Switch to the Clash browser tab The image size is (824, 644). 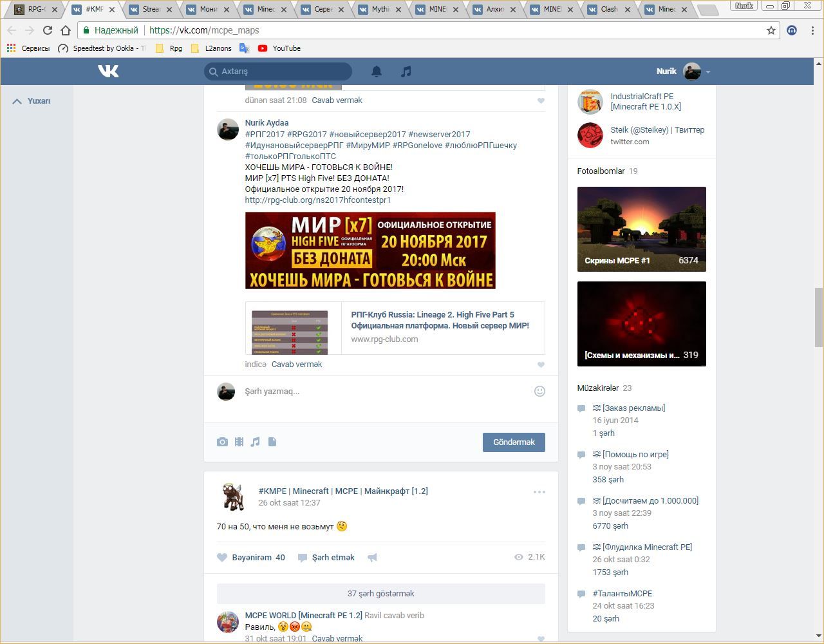coord(610,9)
